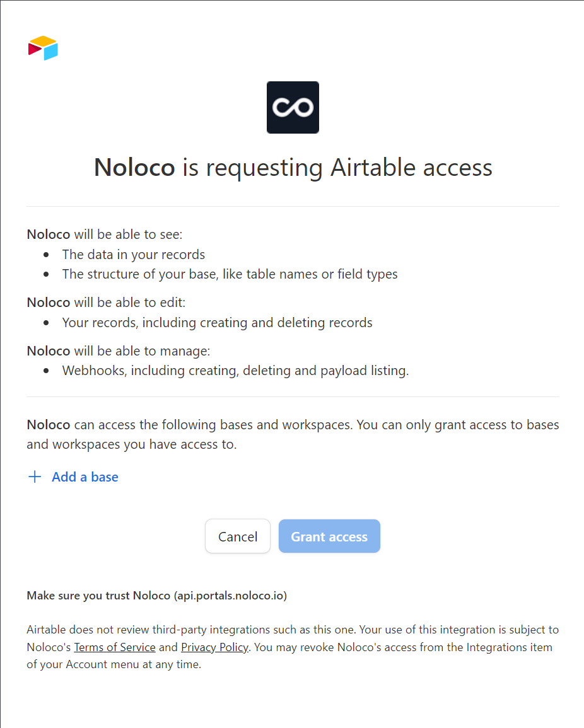Click the creating and deleting records bullet
Viewport: 584px width, 728px height.
[x=217, y=323]
